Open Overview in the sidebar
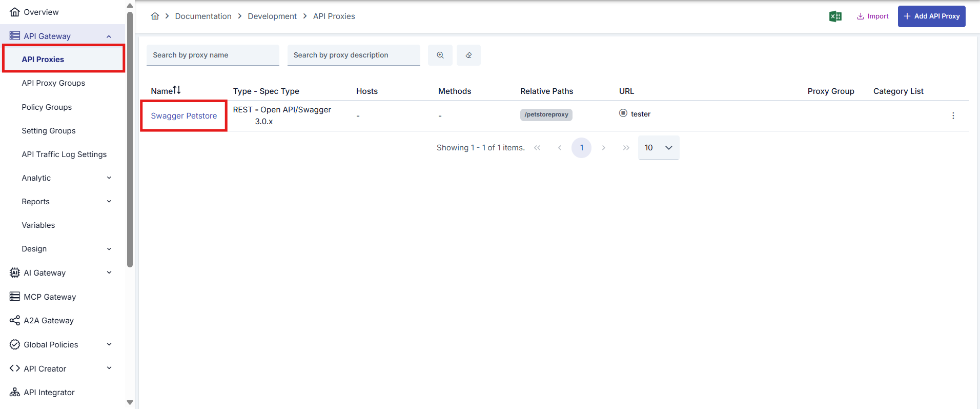 click(x=41, y=12)
